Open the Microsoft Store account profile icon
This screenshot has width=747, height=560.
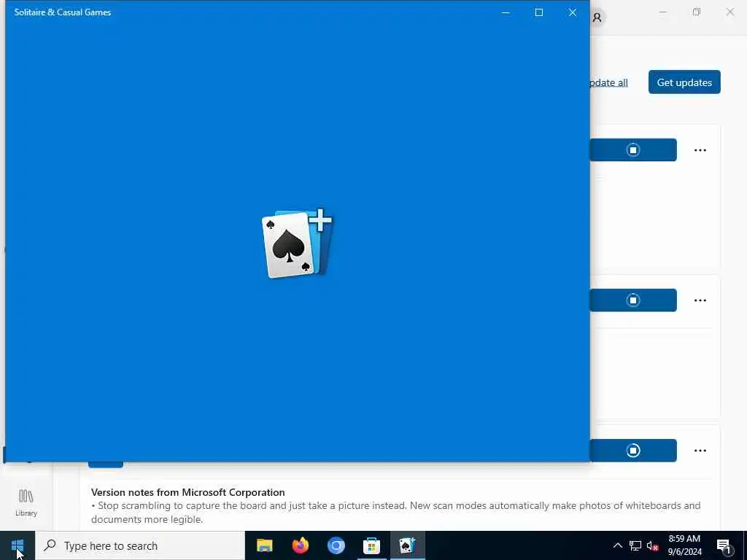(x=597, y=17)
